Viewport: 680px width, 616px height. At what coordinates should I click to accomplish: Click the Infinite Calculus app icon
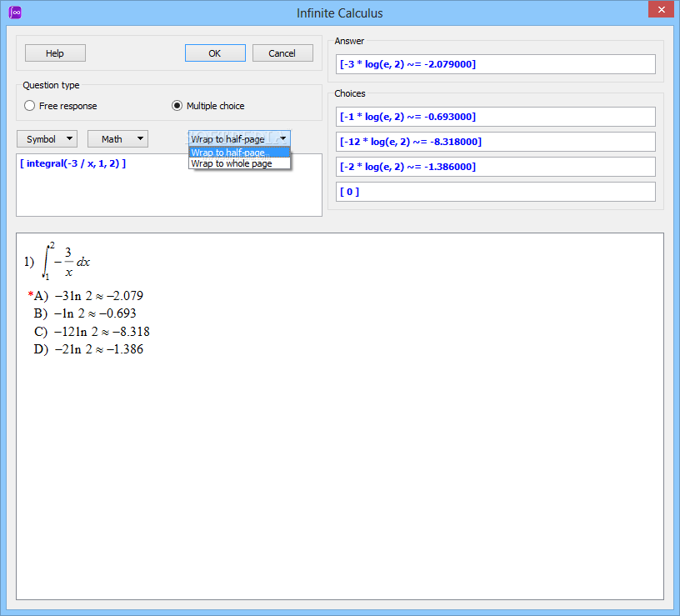[15, 13]
